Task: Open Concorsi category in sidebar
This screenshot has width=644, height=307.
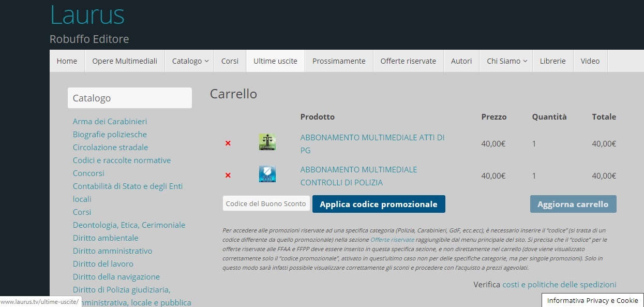Action: (x=88, y=173)
